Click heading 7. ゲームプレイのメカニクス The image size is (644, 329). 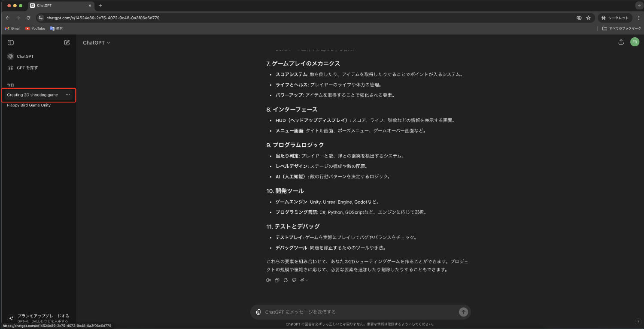pyautogui.click(x=303, y=63)
